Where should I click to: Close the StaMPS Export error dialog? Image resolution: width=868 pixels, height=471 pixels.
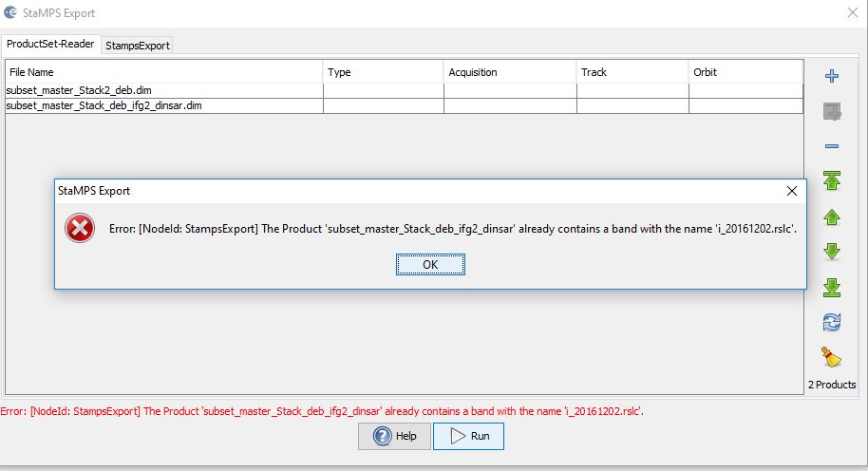point(792,191)
